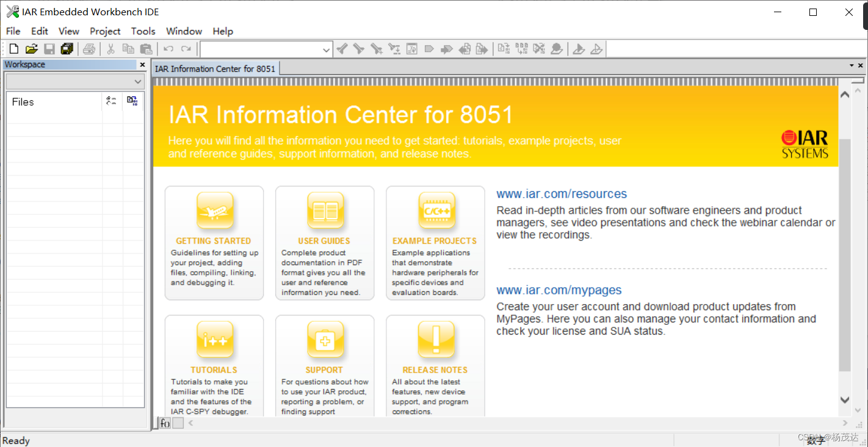This screenshot has width=868, height=447.
Task: Click the Toggle Bookmark icon
Action: 429,49
